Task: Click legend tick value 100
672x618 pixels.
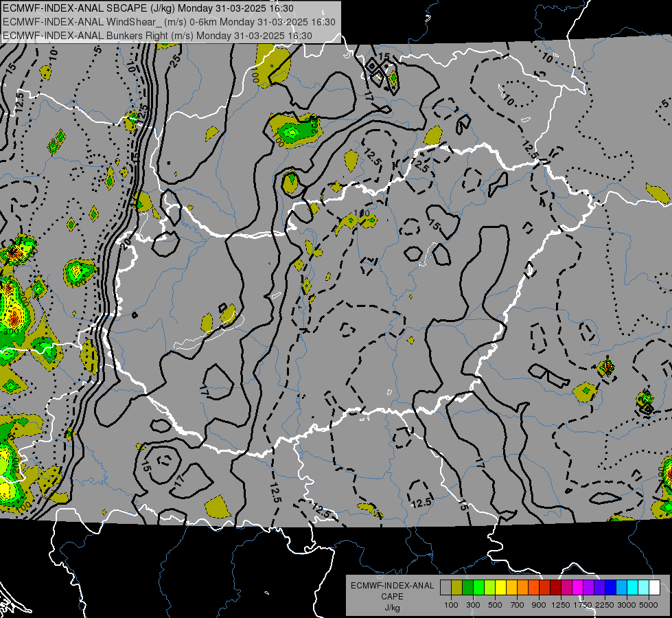Action: 451,605
